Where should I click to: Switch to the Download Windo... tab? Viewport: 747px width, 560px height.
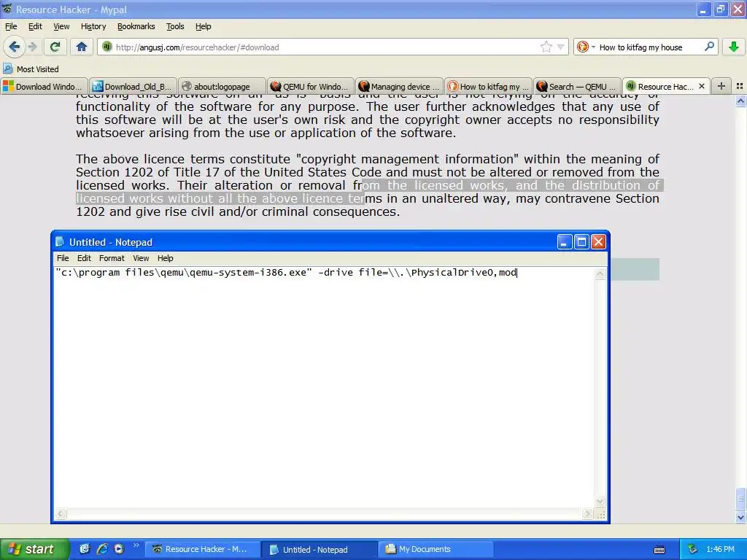coord(44,86)
